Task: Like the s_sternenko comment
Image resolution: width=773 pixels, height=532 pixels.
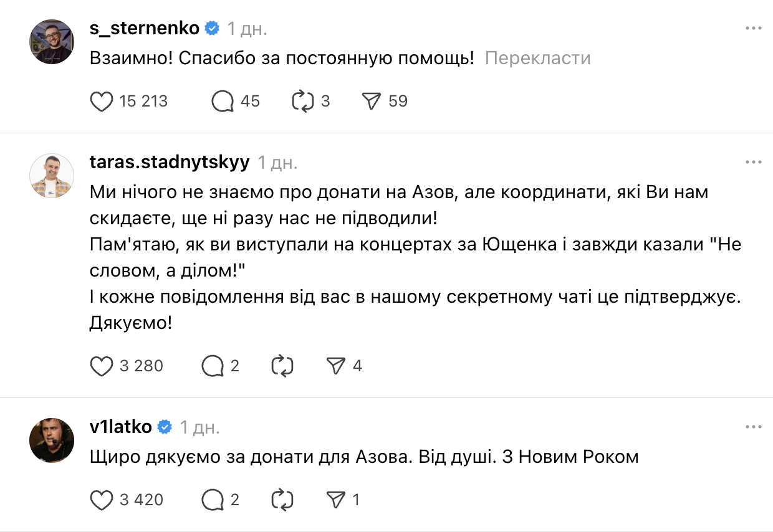Action: pyautogui.click(x=102, y=102)
